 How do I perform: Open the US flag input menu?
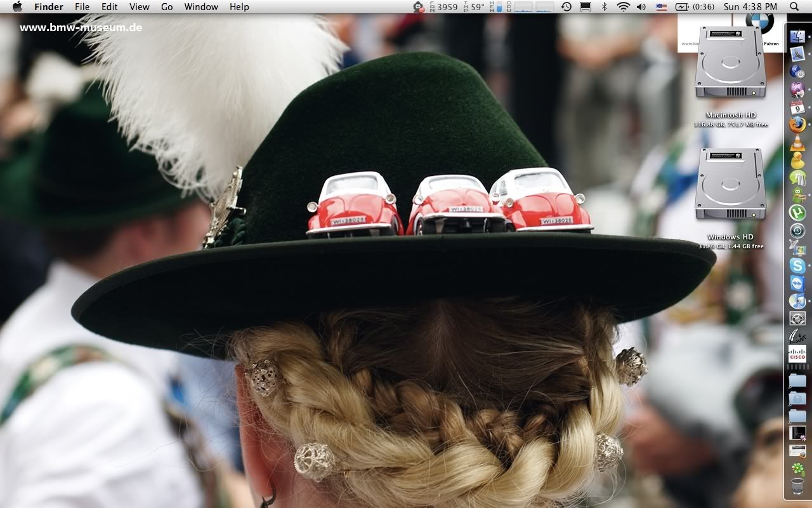(662, 7)
